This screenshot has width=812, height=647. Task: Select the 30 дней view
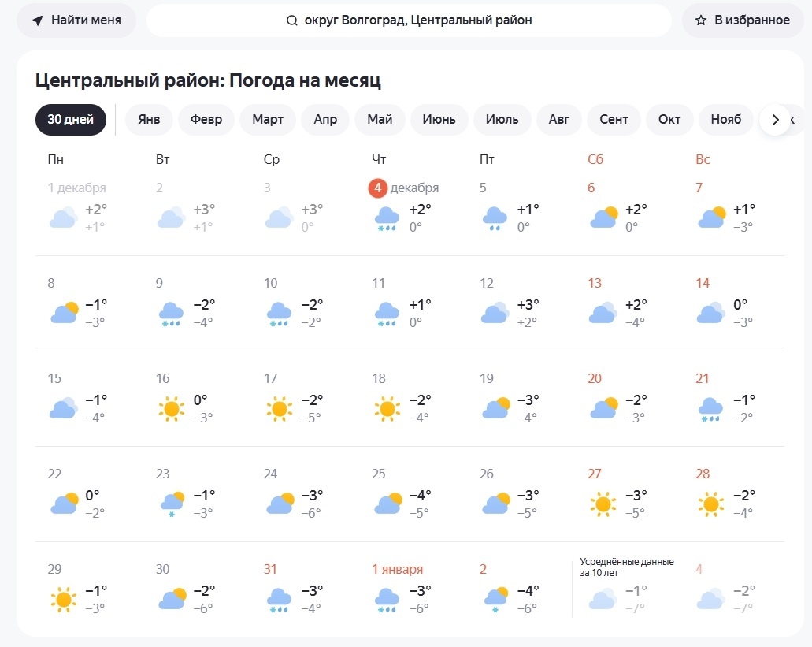click(70, 119)
